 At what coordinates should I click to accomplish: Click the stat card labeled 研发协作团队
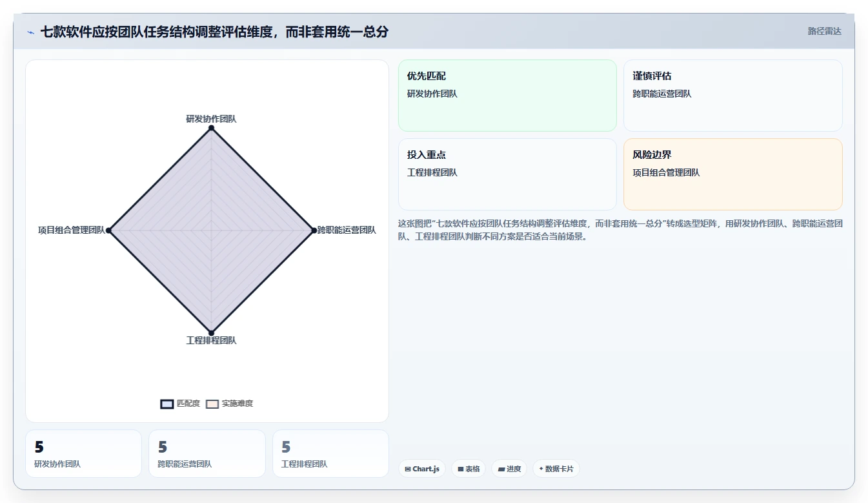click(83, 453)
